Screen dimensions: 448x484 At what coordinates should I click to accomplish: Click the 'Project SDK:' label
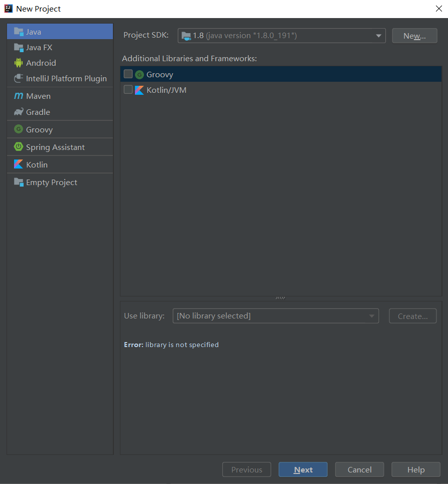pos(146,35)
